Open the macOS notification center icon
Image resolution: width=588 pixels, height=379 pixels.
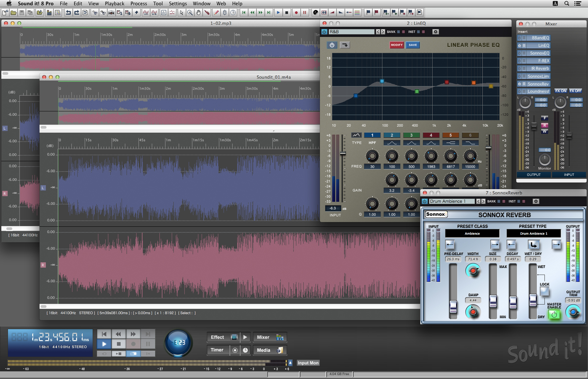578,4
